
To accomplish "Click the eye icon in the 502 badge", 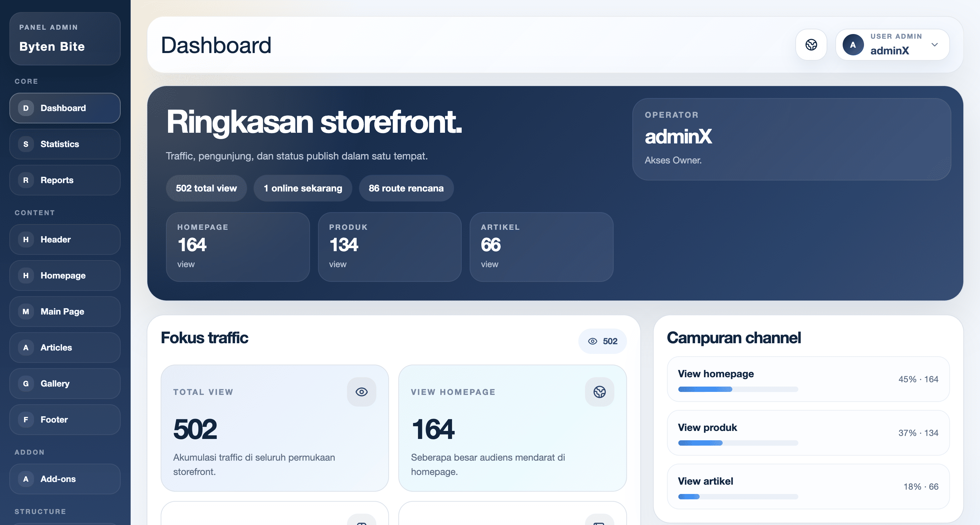I will 593,341.
